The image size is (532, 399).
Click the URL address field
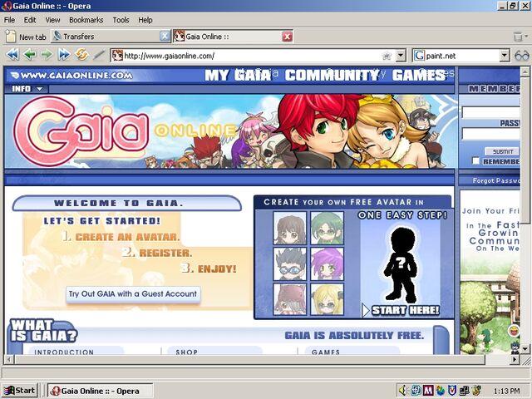[x=251, y=56]
